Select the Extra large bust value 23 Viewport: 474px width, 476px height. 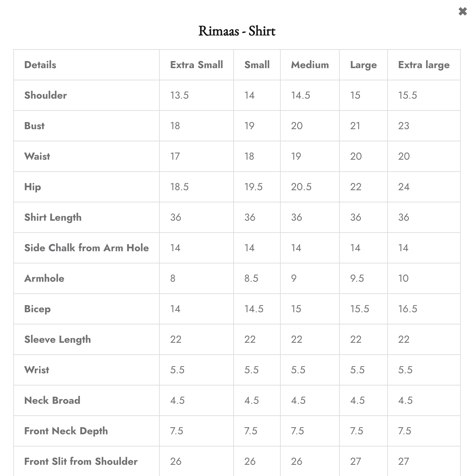click(403, 126)
